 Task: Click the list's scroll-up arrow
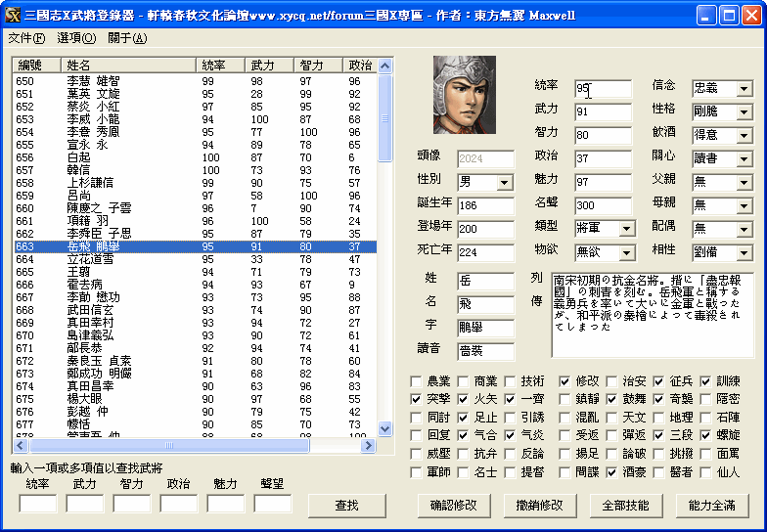pos(384,65)
